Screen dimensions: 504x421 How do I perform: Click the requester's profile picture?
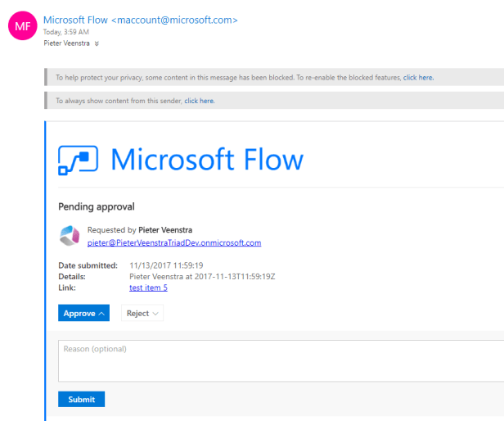point(70,236)
